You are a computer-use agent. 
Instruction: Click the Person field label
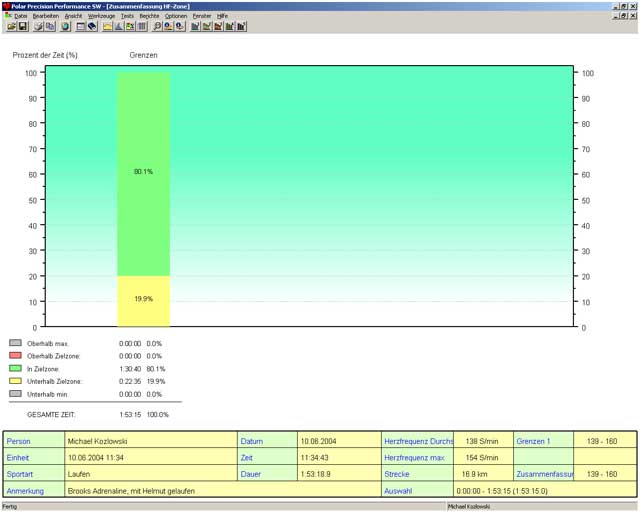(x=18, y=441)
